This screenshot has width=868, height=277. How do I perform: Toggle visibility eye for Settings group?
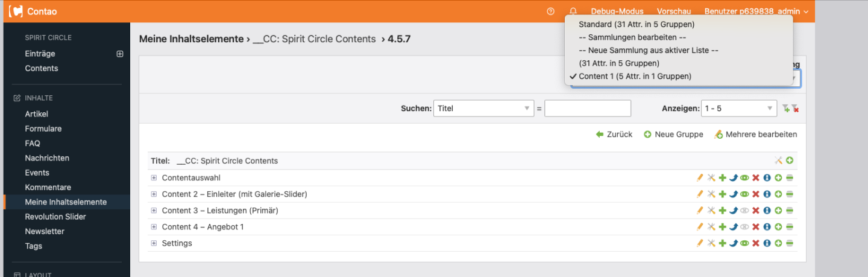tap(744, 243)
